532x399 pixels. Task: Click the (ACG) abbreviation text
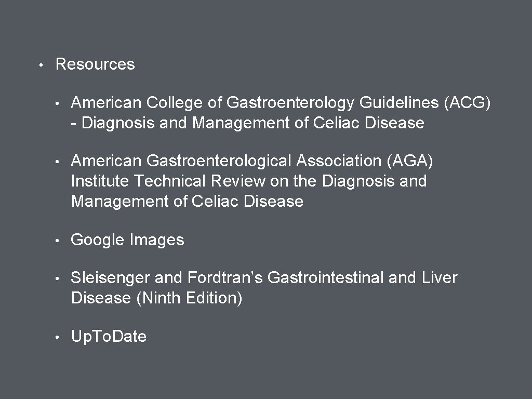pyautogui.click(x=467, y=103)
